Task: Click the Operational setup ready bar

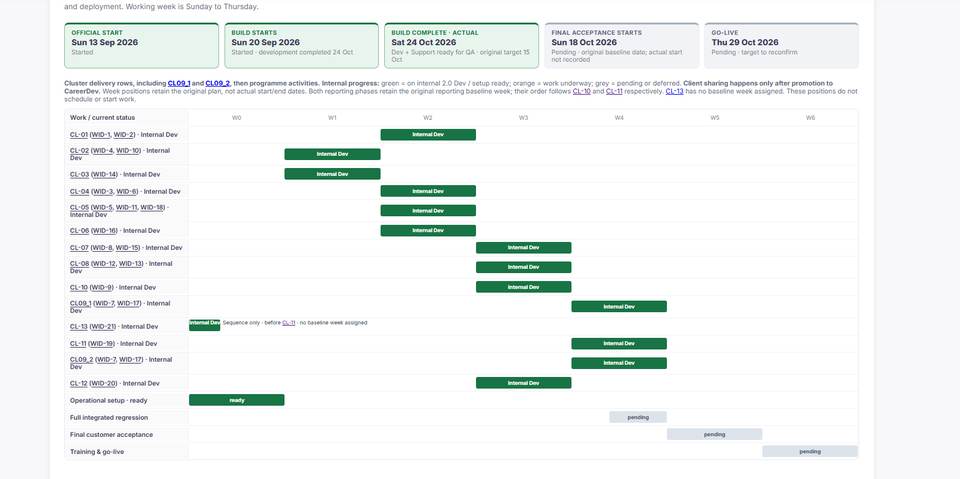Action: pyautogui.click(x=237, y=401)
